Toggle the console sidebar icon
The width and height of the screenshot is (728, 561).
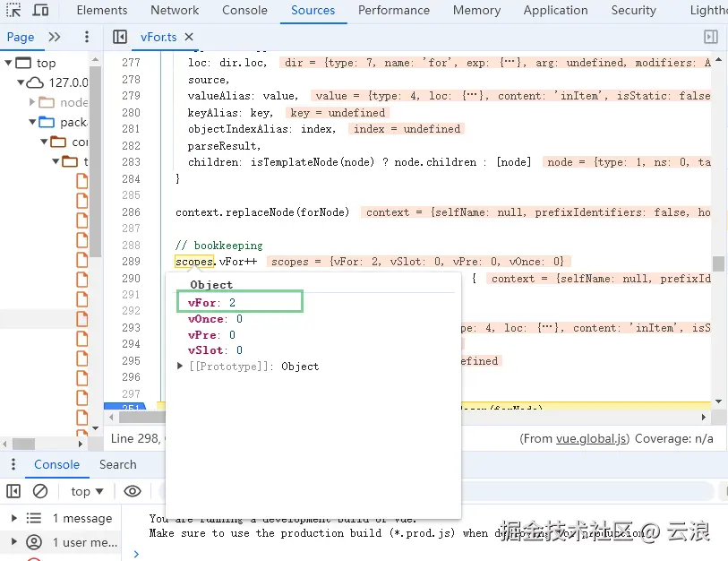(x=13, y=491)
